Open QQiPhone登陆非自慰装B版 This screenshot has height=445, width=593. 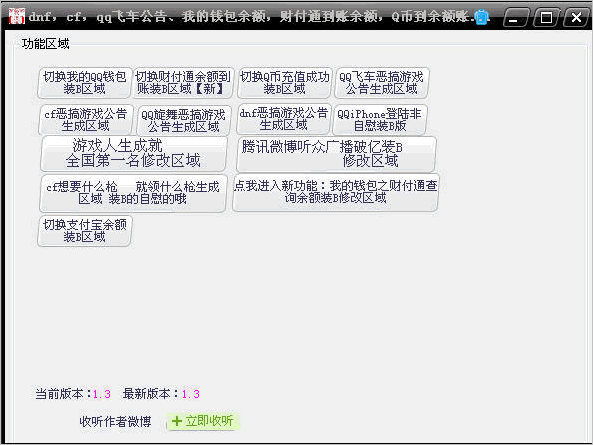[x=380, y=119]
